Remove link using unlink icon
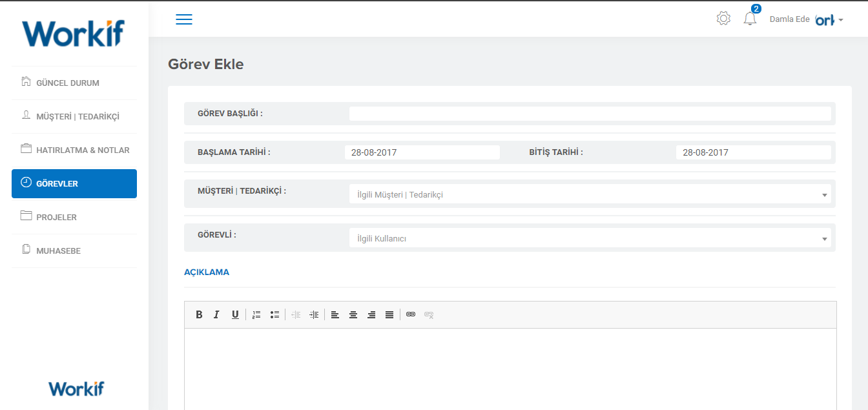Image resolution: width=868 pixels, height=410 pixels. coord(429,314)
